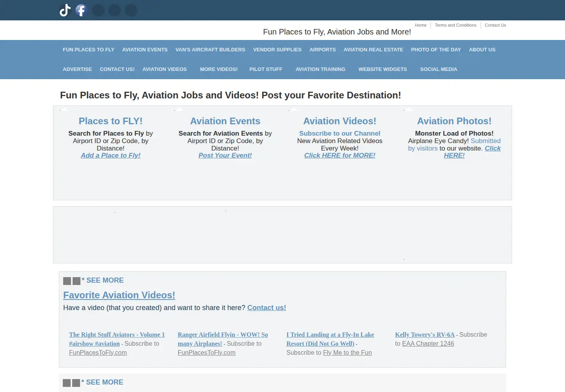Click Post Your Event! link
This screenshot has height=392, width=565.
tap(225, 155)
